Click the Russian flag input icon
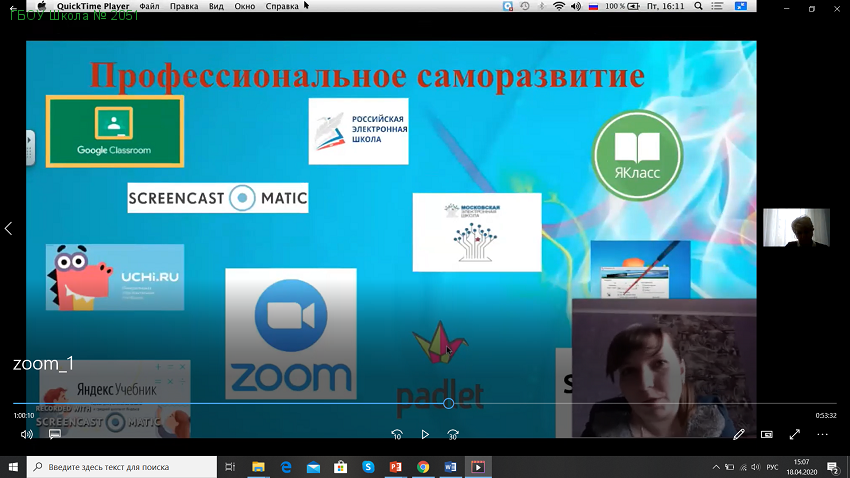Screen dimensions: 850x478 (594, 6)
